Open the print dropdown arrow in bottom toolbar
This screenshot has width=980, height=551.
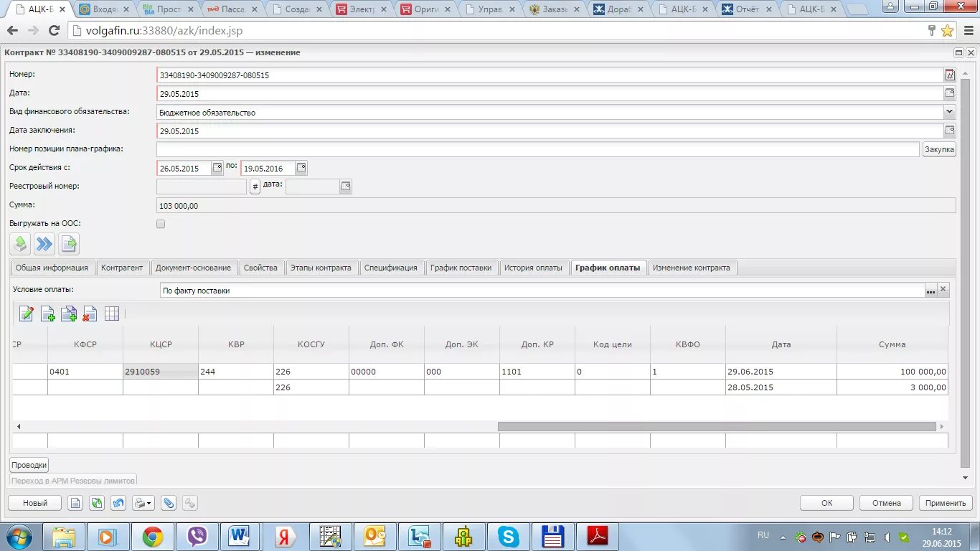coord(150,504)
